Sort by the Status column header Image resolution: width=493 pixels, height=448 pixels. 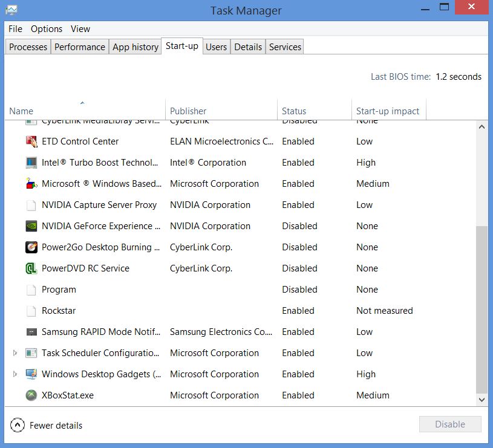315,109
